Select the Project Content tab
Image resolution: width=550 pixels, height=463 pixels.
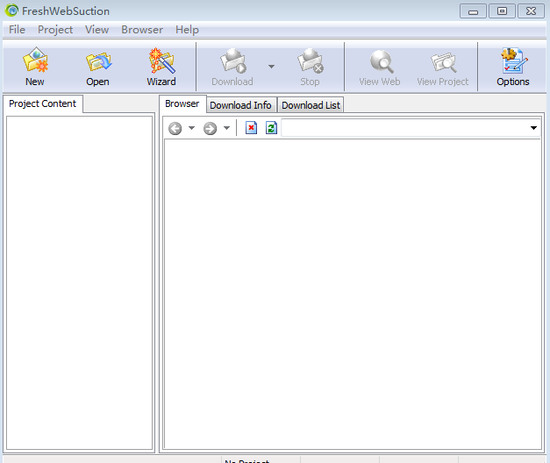[x=42, y=104]
